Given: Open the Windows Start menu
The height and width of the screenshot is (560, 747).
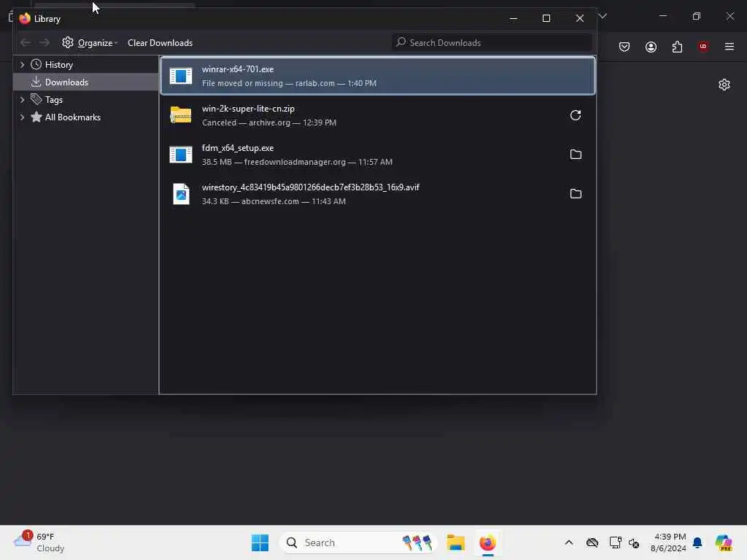Looking at the screenshot, I should (x=260, y=542).
